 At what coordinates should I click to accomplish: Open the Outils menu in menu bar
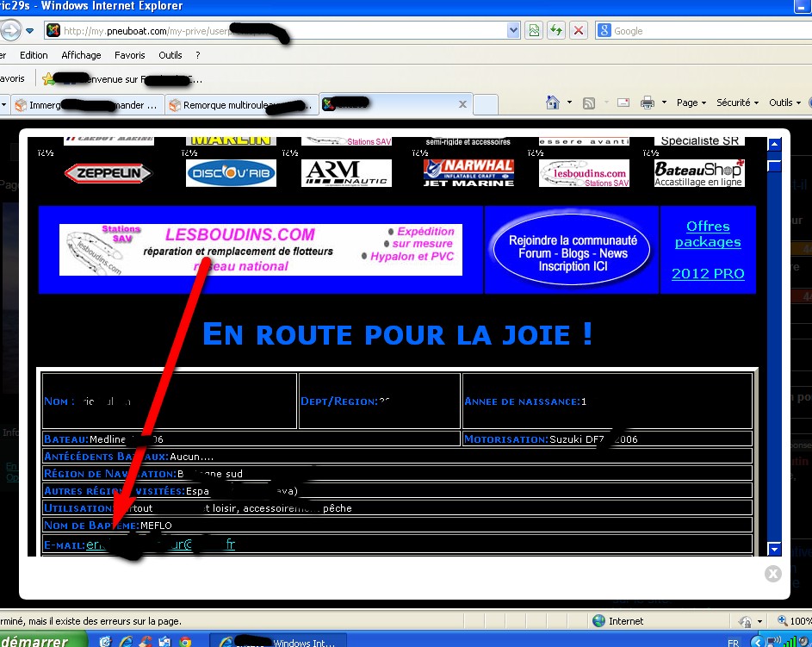[x=170, y=55]
